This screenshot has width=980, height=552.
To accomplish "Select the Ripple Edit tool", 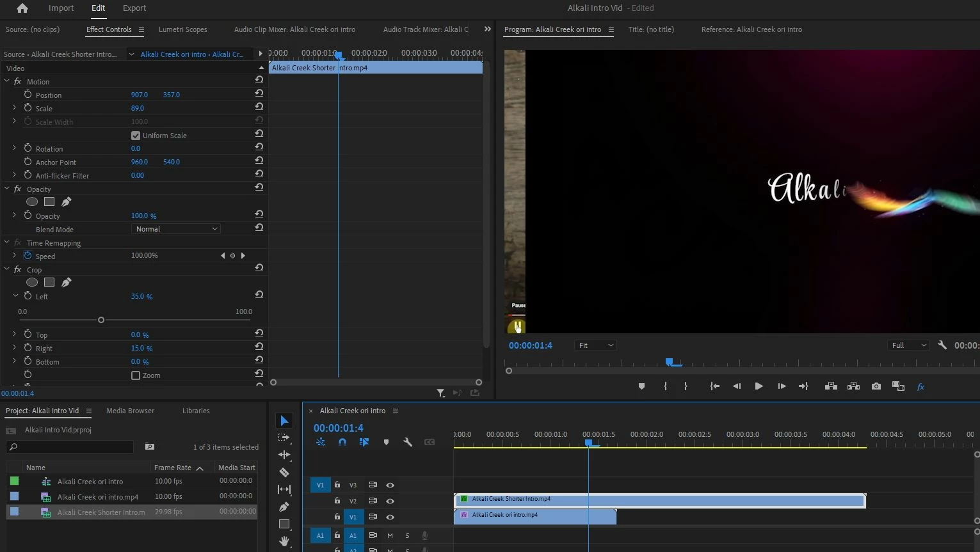I will pyautogui.click(x=284, y=455).
